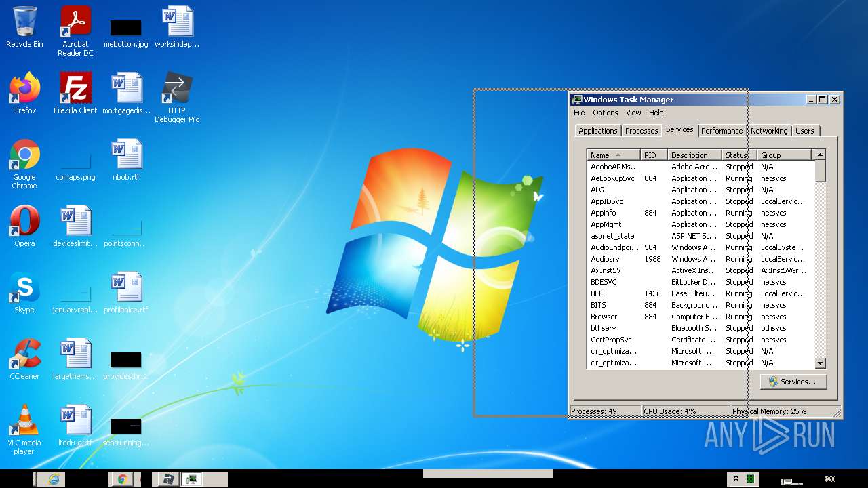
Task: Select the Audiosrv service row
Action: point(701,259)
